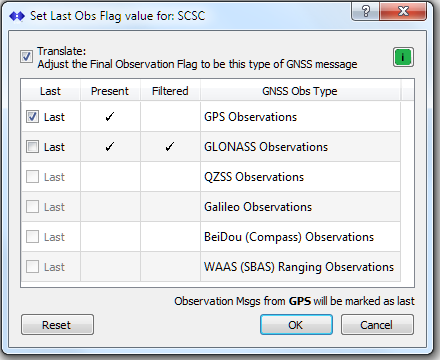
Task: Click the Filtered column header
Action: pos(170,91)
